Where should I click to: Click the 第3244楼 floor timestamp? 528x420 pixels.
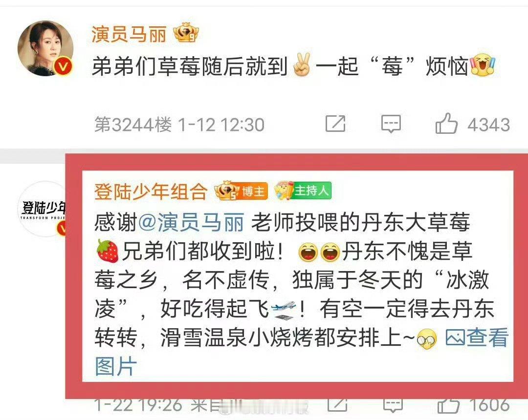tap(179, 125)
